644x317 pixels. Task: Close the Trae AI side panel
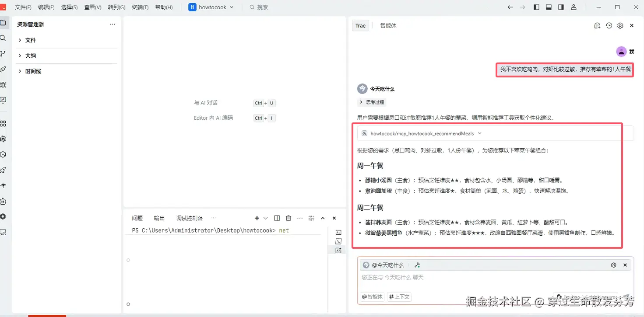click(x=632, y=26)
